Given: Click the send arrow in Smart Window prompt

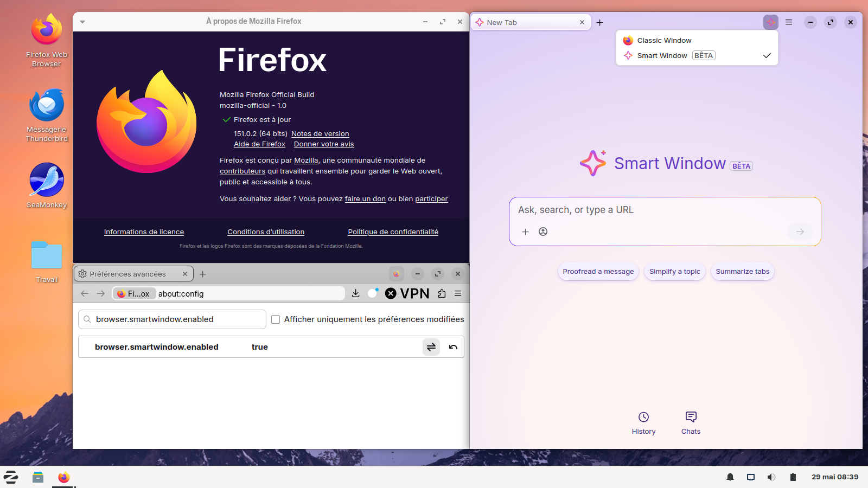Looking at the screenshot, I should [800, 232].
